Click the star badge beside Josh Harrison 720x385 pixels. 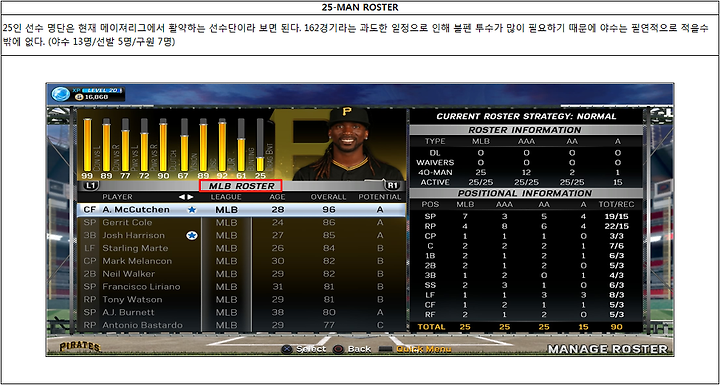(x=192, y=235)
